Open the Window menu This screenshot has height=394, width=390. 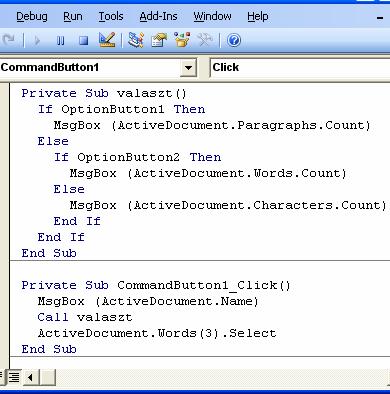coord(212,16)
